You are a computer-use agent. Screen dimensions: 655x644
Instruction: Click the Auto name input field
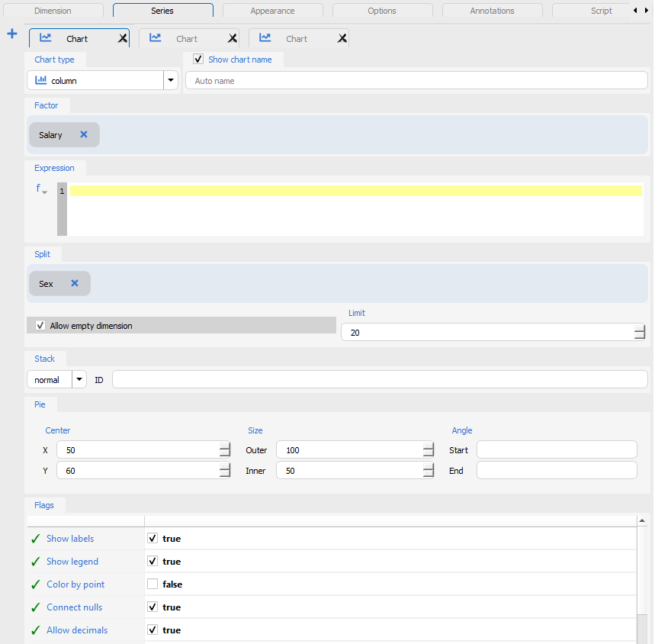click(x=416, y=80)
